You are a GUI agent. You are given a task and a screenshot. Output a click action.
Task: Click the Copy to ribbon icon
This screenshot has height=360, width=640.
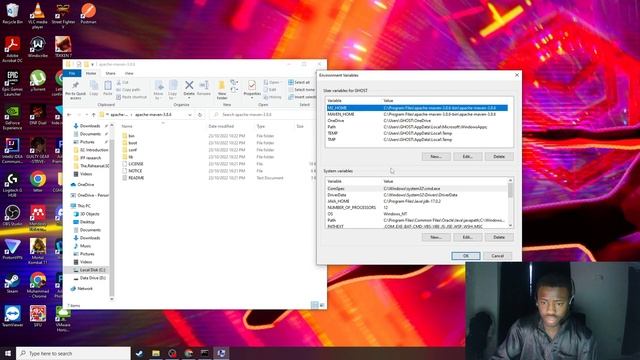(x=173, y=90)
